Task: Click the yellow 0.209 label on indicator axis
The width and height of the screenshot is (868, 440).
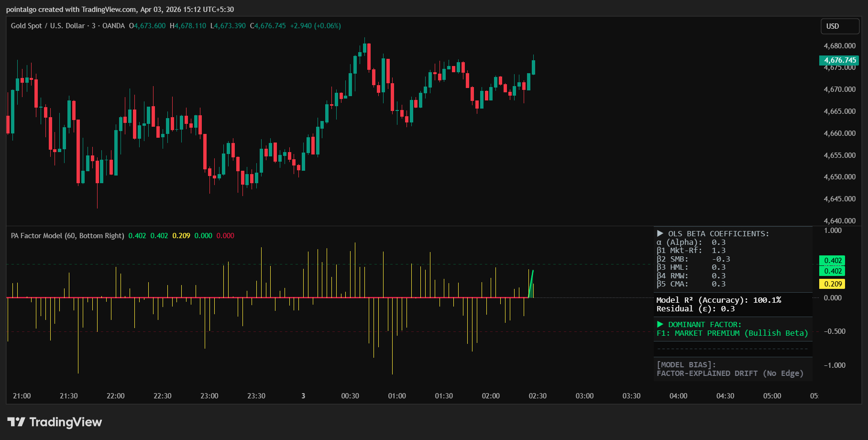Action: [x=833, y=284]
